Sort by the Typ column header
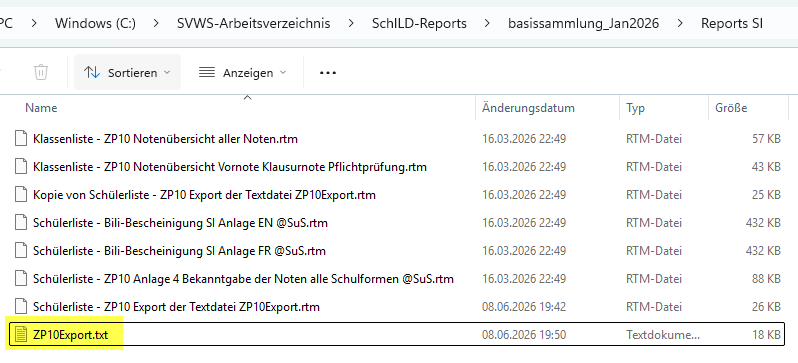 pyautogui.click(x=636, y=108)
